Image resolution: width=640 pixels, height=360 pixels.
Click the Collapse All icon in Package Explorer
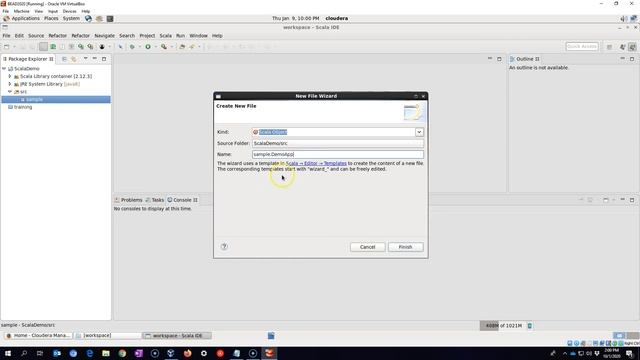pos(64,59)
